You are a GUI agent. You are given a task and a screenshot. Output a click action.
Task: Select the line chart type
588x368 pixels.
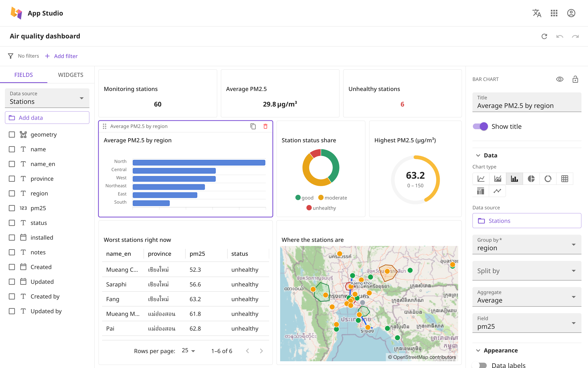pyautogui.click(x=481, y=179)
